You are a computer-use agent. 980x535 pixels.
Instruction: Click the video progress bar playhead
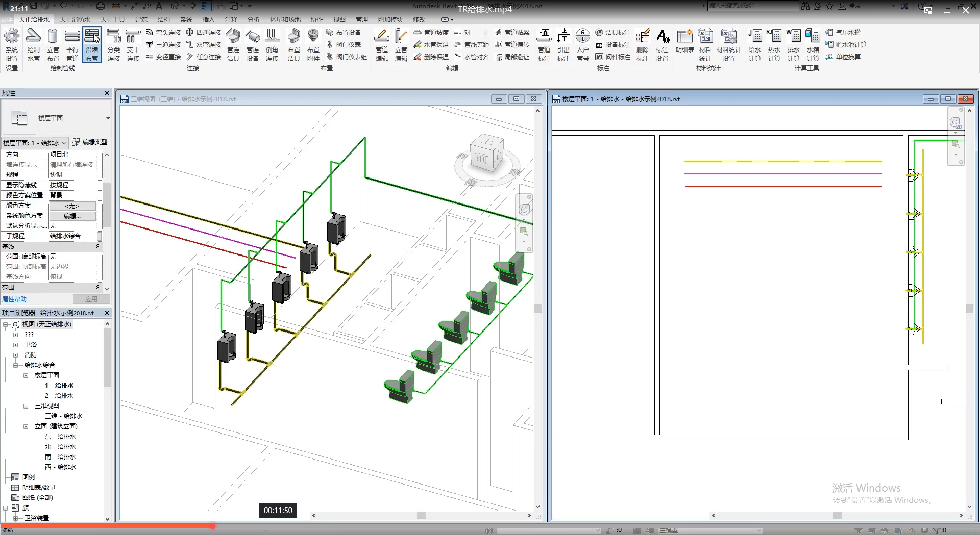[212, 525]
